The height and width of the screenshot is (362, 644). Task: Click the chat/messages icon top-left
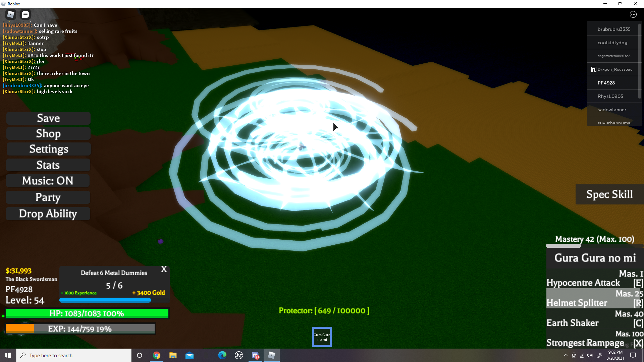click(x=25, y=14)
